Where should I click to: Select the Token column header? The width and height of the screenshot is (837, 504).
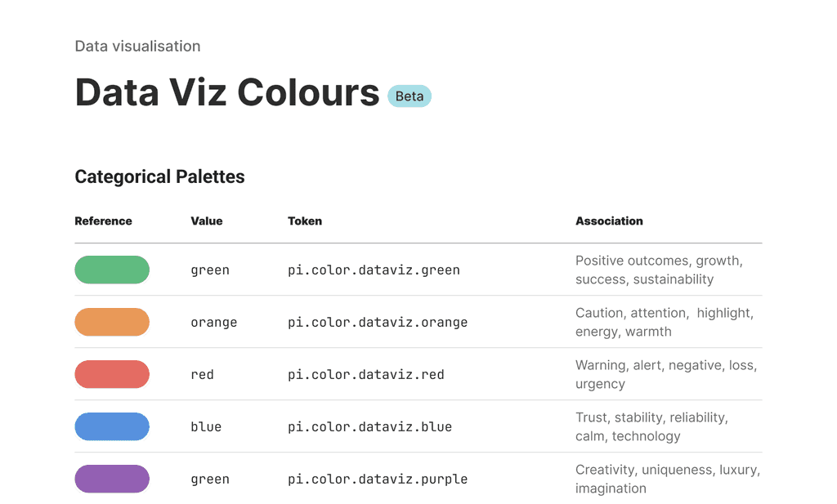[305, 221]
